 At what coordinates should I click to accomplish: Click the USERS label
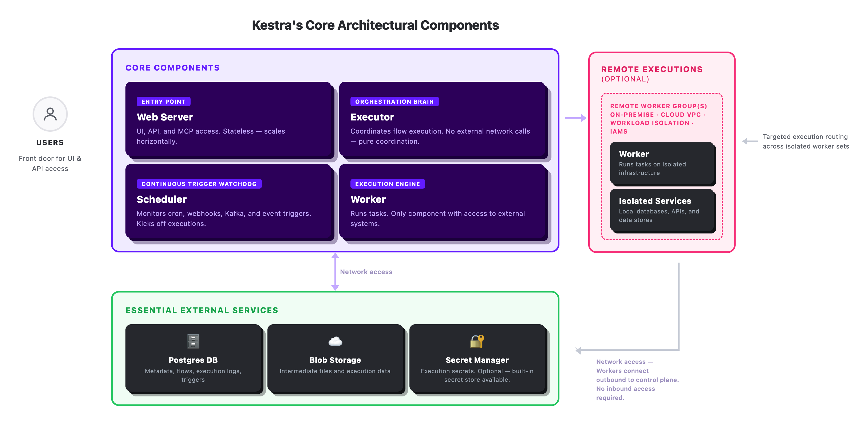(50, 143)
